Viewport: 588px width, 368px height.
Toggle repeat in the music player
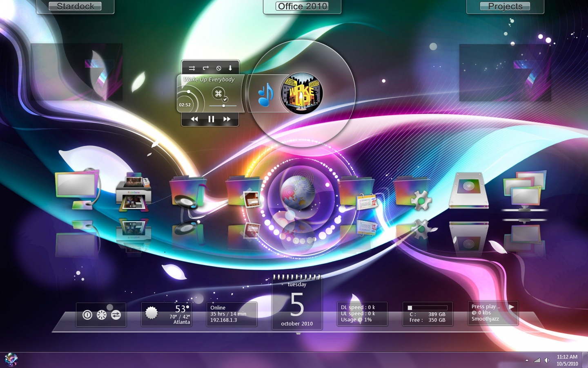pyautogui.click(x=206, y=68)
